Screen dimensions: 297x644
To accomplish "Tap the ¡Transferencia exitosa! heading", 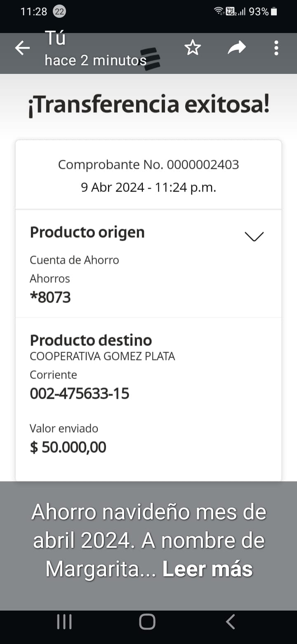I will pyautogui.click(x=148, y=104).
